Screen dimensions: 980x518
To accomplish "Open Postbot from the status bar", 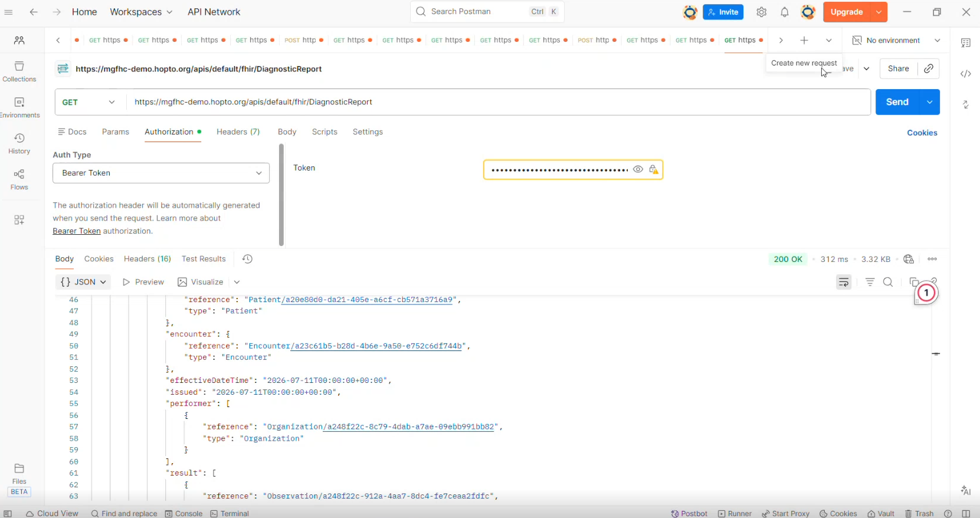I will click(x=689, y=513).
